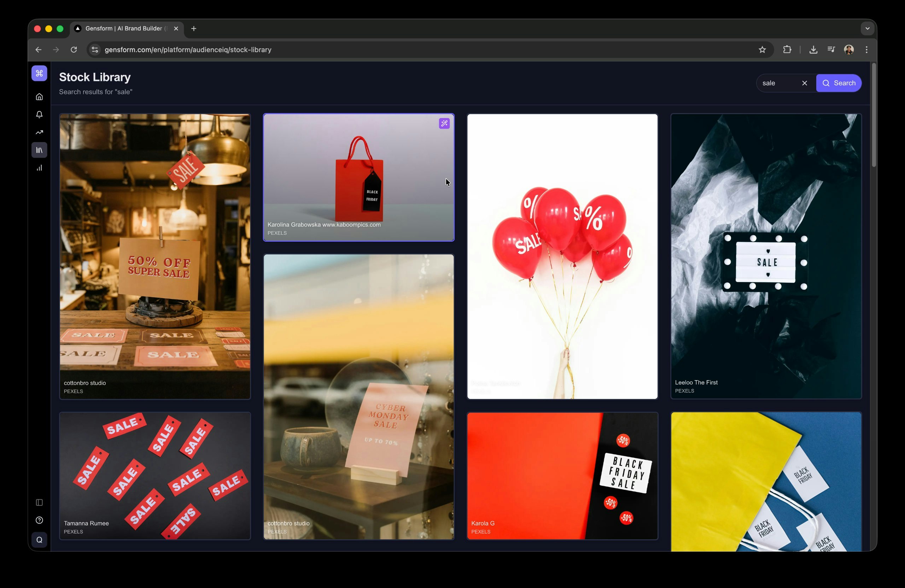Open the analytics bar-chart sidebar icon
Viewport: 905px width, 588px height.
pos(39,167)
